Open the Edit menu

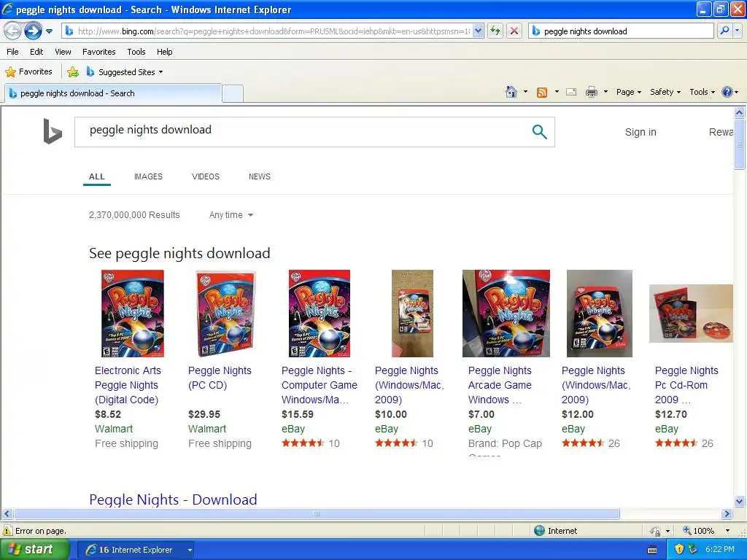tap(36, 52)
